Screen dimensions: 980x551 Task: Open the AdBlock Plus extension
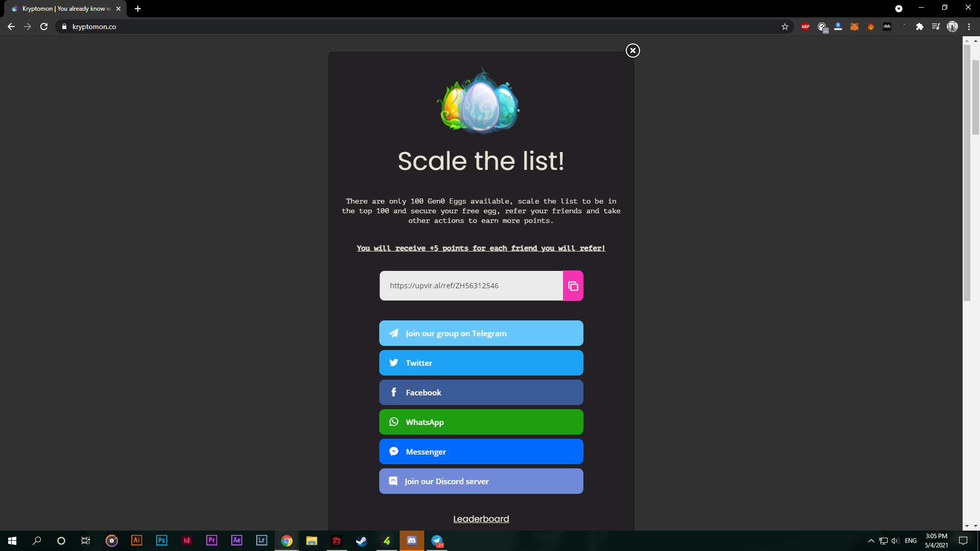coord(805,27)
